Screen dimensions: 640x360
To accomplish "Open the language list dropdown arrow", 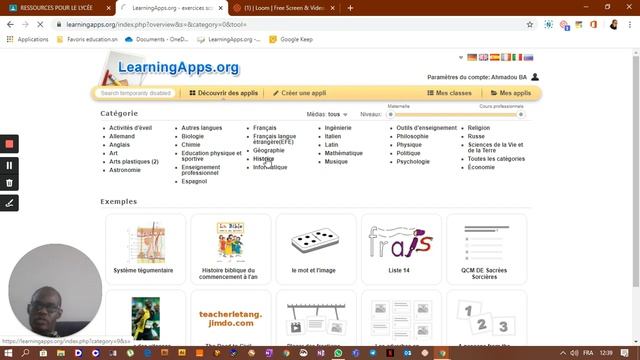I will (461, 58).
